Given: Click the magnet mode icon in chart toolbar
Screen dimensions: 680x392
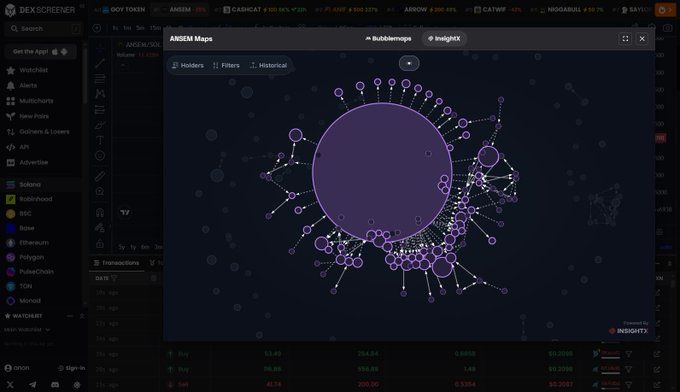Looking at the screenshot, I should click(100, 212).
